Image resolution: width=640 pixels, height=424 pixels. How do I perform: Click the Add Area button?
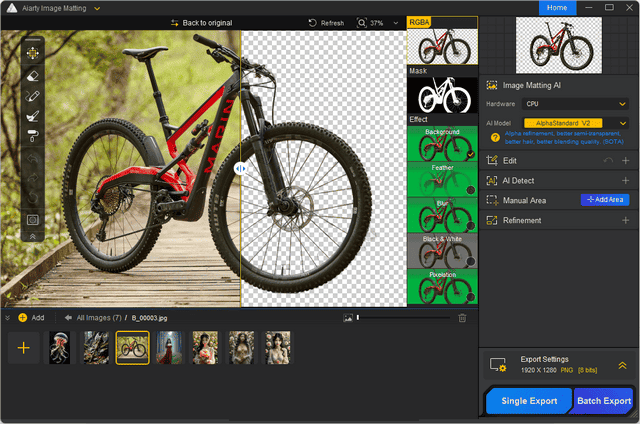tap(605, 200)
